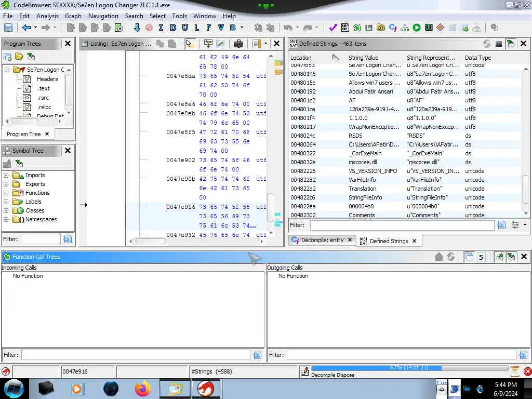Open the Analysis menu
The height and width of the screenshot is (399, 532).
[x=47, y=16]
